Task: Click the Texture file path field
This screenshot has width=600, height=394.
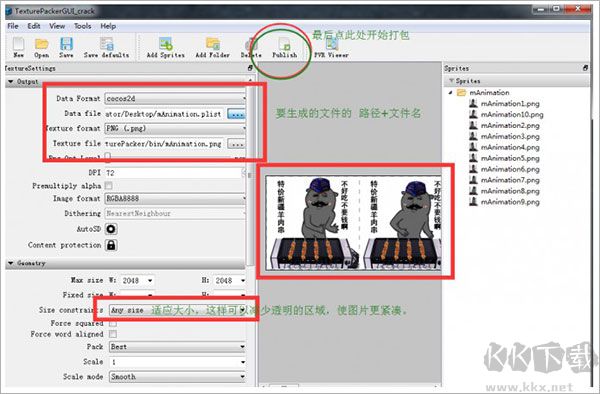Action: pos(165,144)
